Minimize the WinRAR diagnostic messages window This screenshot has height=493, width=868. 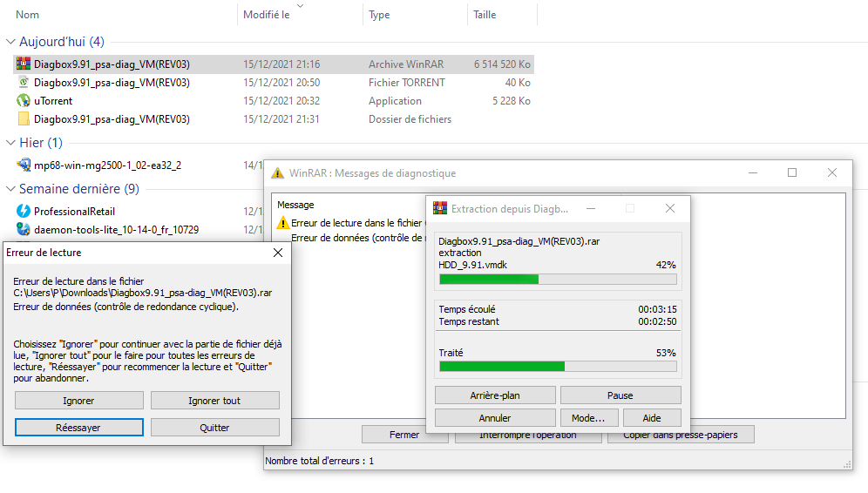tap(753, 172)
